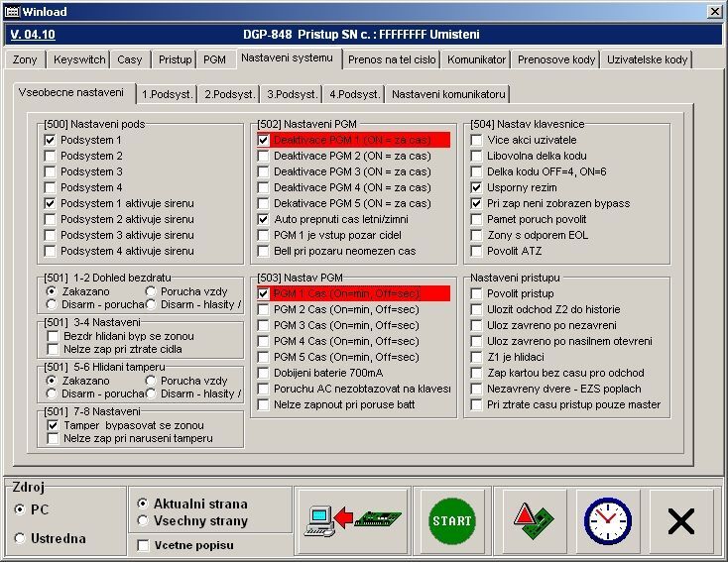728x562 pixels.
Task: Select Porucha vzdy under Dohled bezdratu
Action: 151,291
